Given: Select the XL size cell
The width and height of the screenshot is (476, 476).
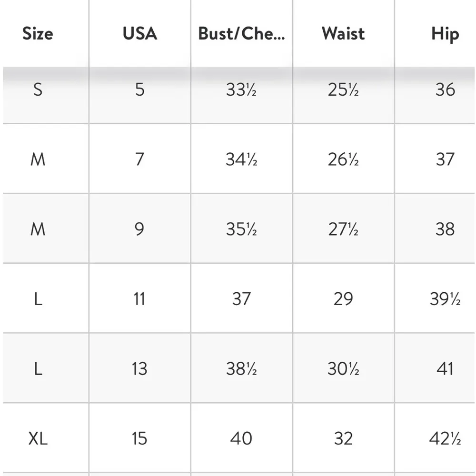Looking at the screenshot, I should point(38,438).
